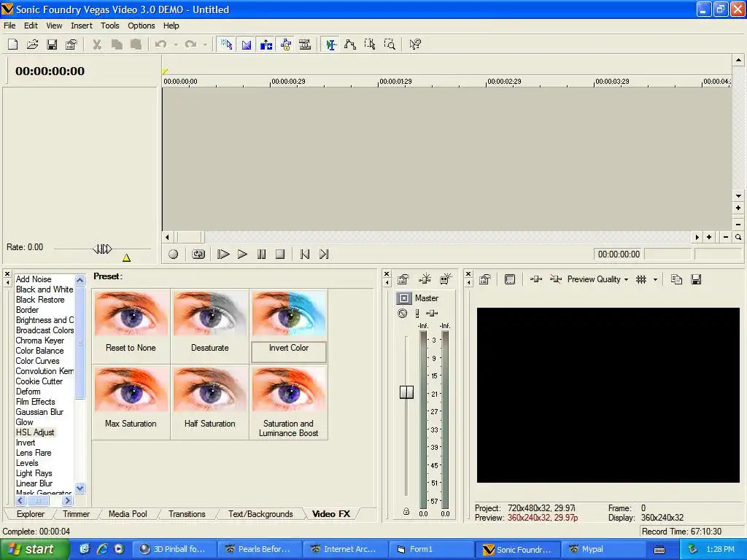Image resolution: width=747 pixels, height=560 pixels.
Task: Toggle the Normal edit tool button
Action: click(330, 44)
